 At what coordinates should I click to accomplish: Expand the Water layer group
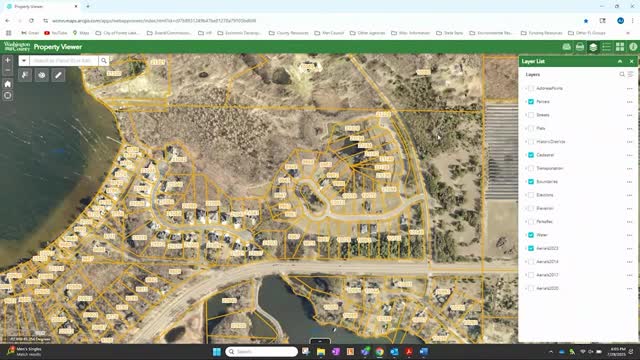pyautogui.click(x=526, y=235)
